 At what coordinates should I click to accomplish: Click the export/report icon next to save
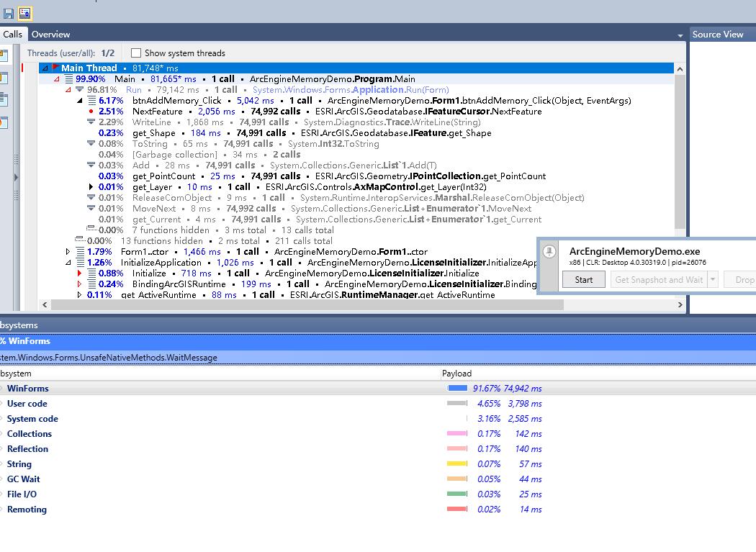(24, 12)
